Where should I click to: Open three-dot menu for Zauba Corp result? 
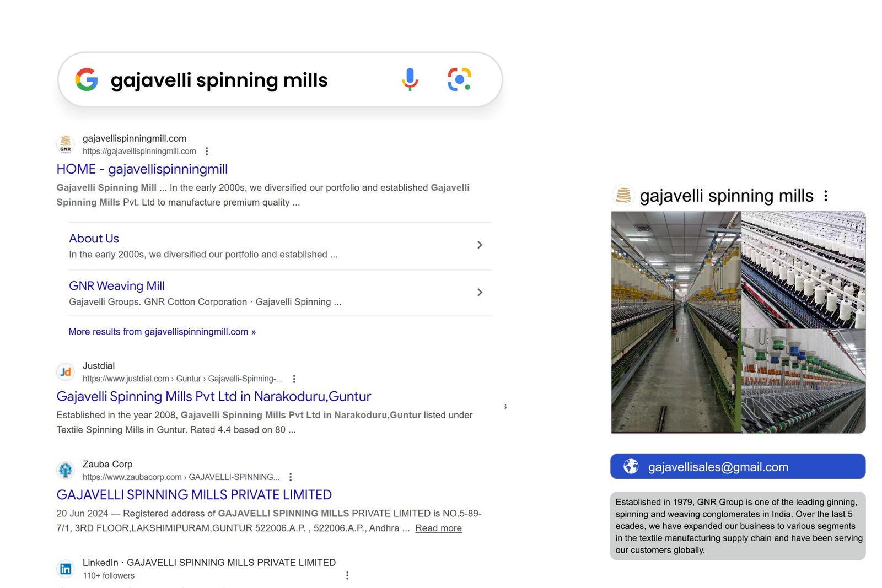click(x=291, y=477)
